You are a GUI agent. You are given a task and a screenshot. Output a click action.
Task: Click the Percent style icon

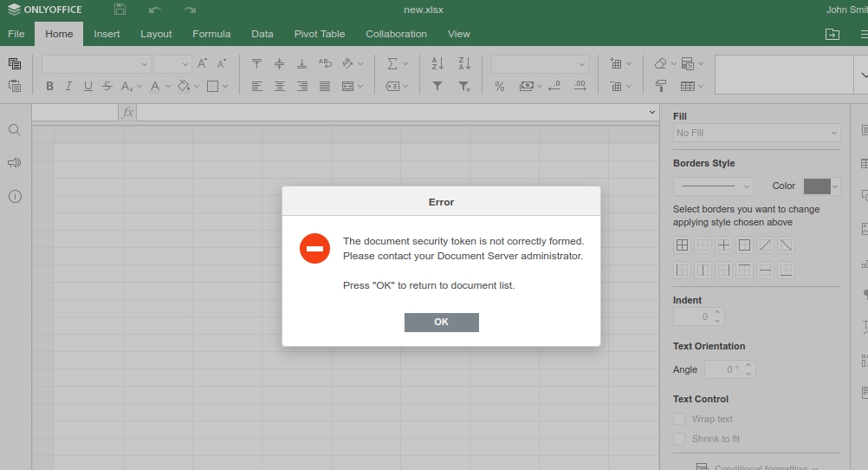500,86
